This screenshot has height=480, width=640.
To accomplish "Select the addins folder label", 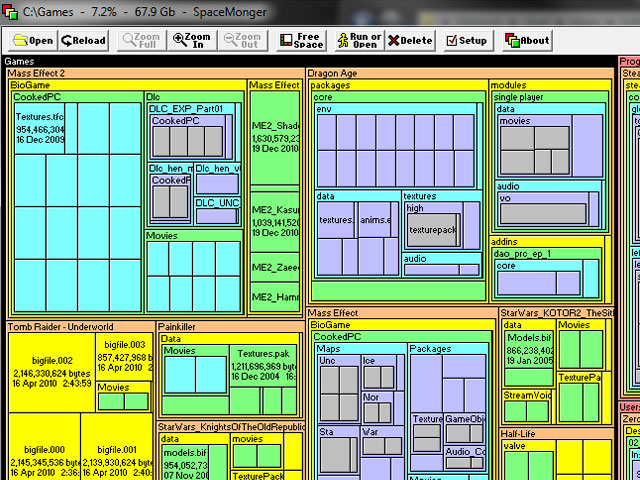I will coord(504,242).
